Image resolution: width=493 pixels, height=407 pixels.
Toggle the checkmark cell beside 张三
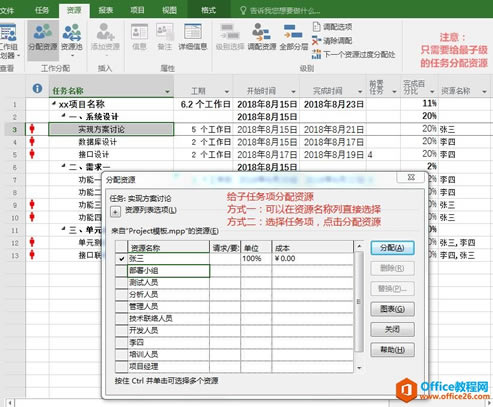(122, 259)
